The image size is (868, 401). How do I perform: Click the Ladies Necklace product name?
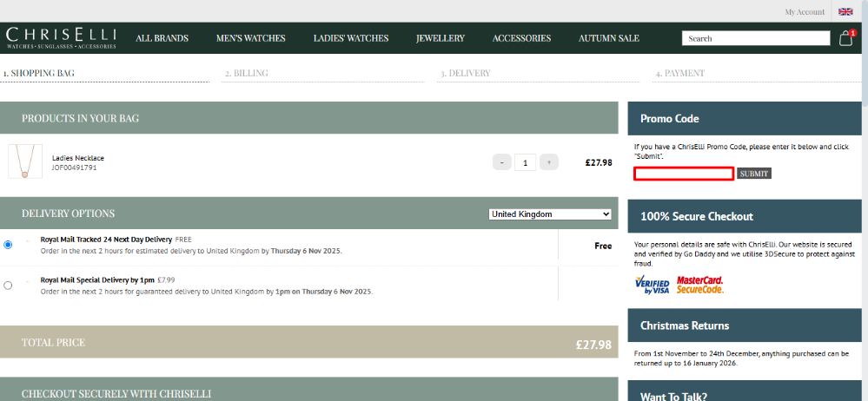[78, 158]
